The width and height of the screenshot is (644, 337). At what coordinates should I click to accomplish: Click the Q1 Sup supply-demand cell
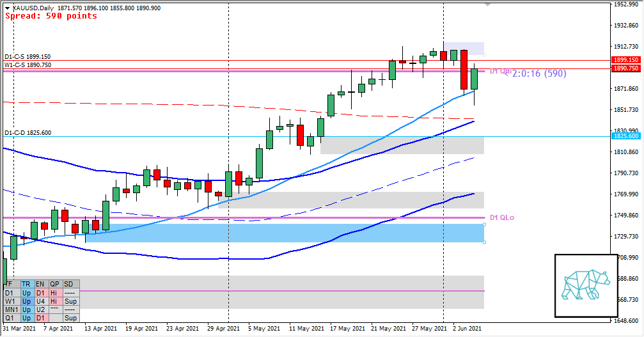pyautogui.click(x=70, y=318)
